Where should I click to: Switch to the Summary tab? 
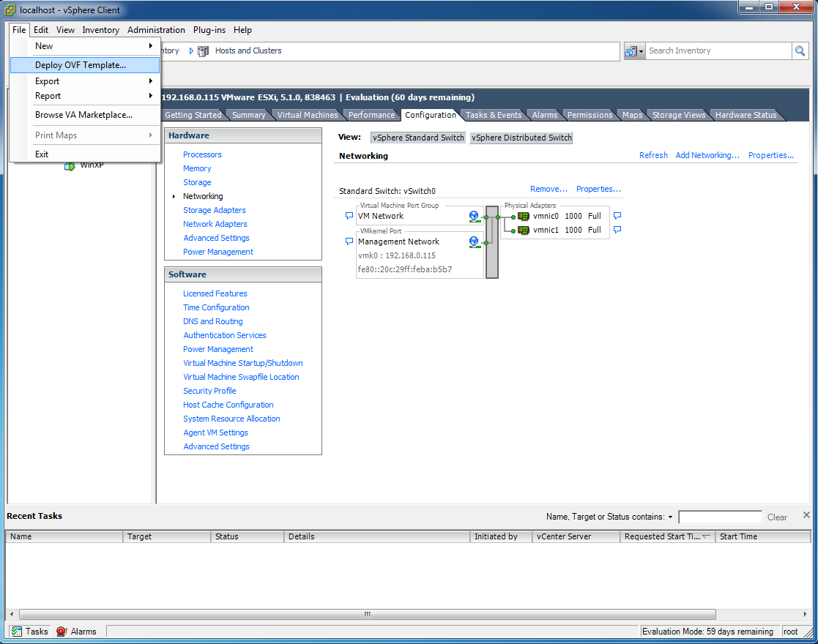pyautogui.click(x=249, y=115)
